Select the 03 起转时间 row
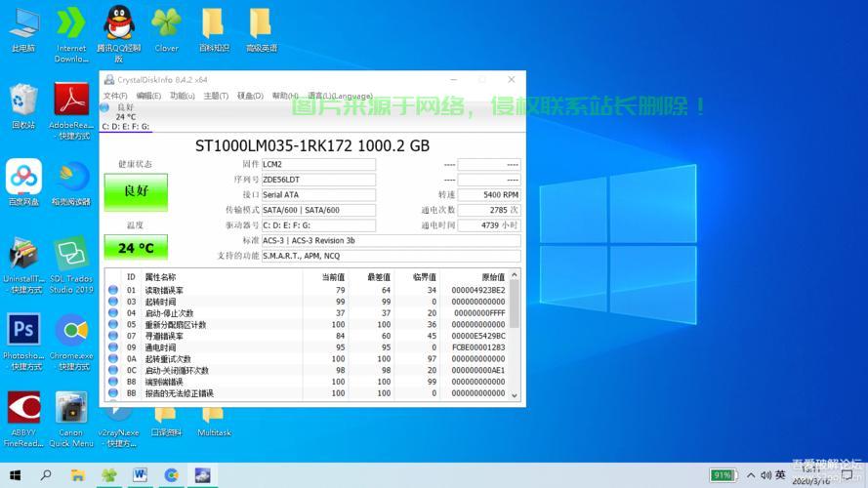Viewport: 868px width, 488px height. (x=307, y=302)
